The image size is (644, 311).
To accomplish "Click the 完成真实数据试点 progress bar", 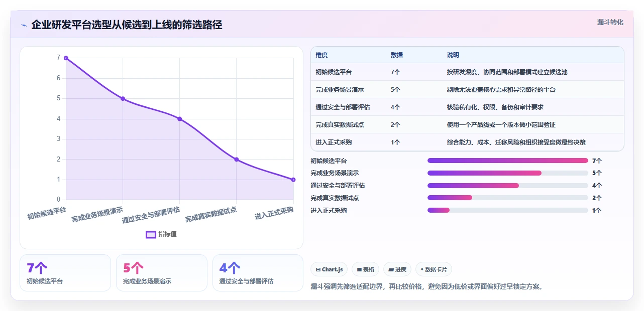I will (507, 198).
